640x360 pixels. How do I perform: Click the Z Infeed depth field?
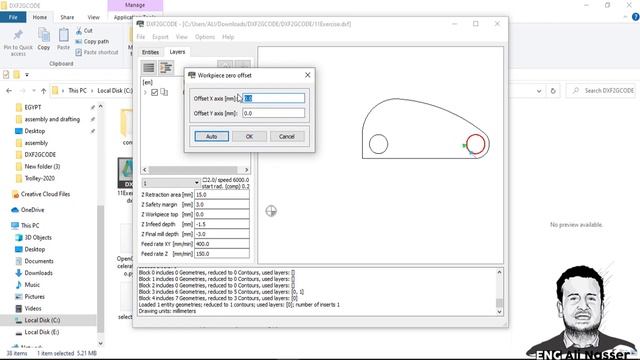(x=222, y=224)
